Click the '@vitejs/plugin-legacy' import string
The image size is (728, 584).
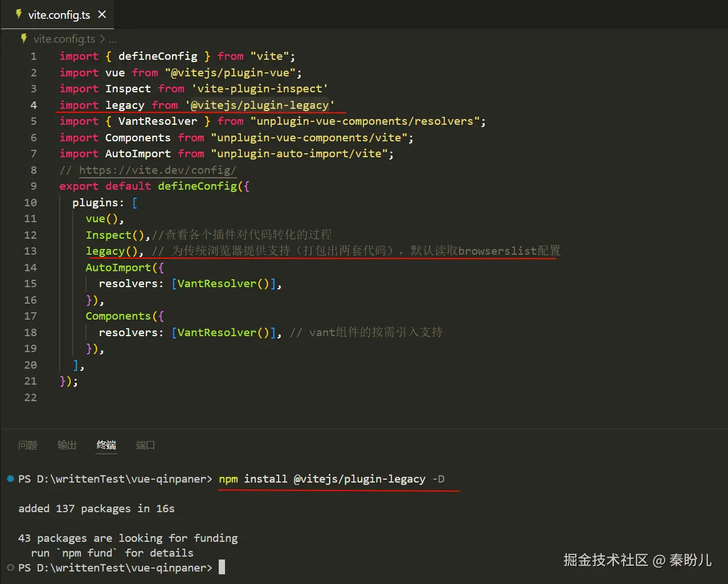260,105
